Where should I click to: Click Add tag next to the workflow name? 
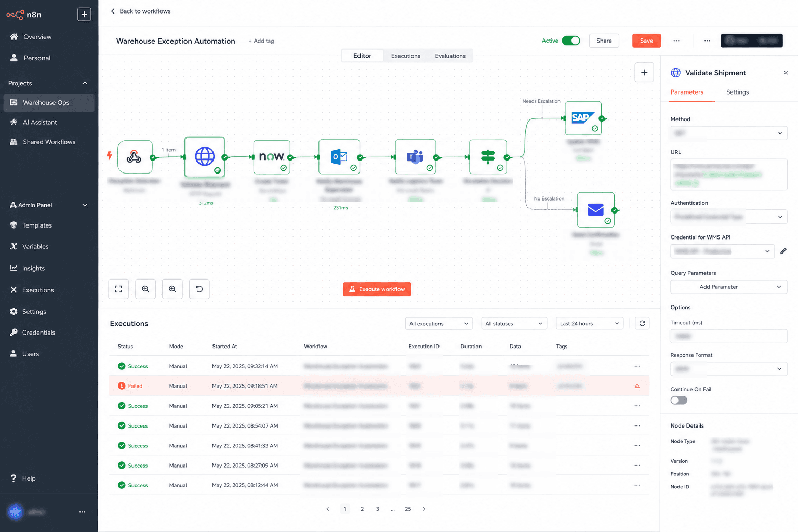261,41
